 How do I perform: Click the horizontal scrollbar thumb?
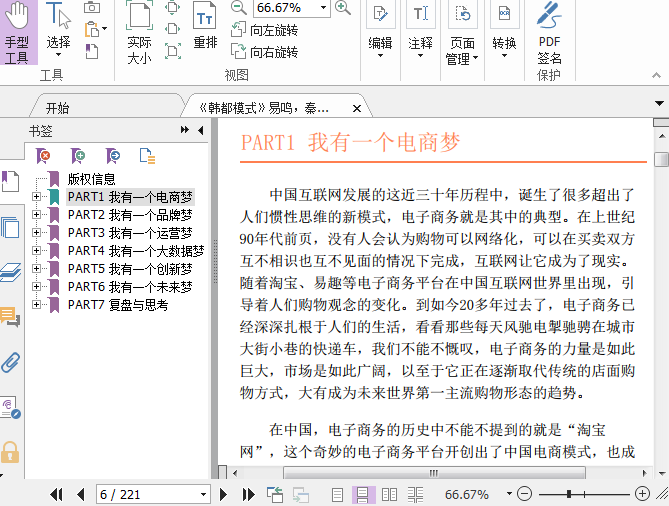(434, 473)
